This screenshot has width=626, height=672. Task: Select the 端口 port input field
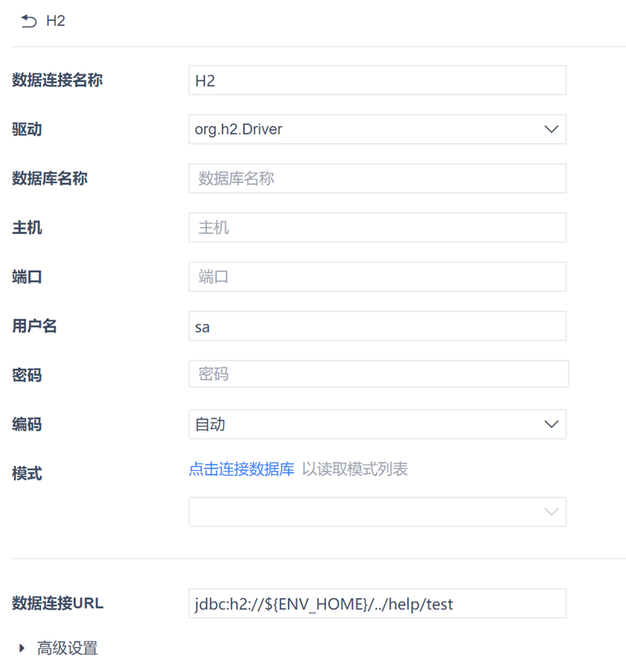377,277
